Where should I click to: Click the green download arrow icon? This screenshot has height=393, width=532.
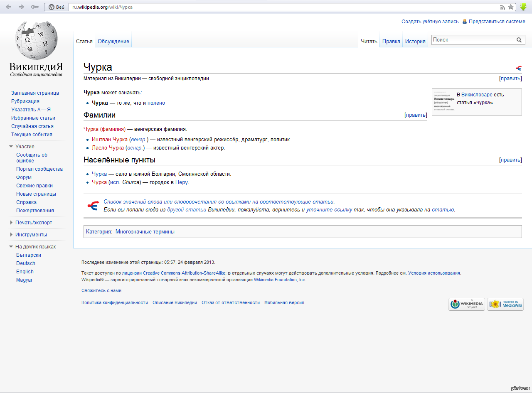pyautogui.click(x=523, y=7)
